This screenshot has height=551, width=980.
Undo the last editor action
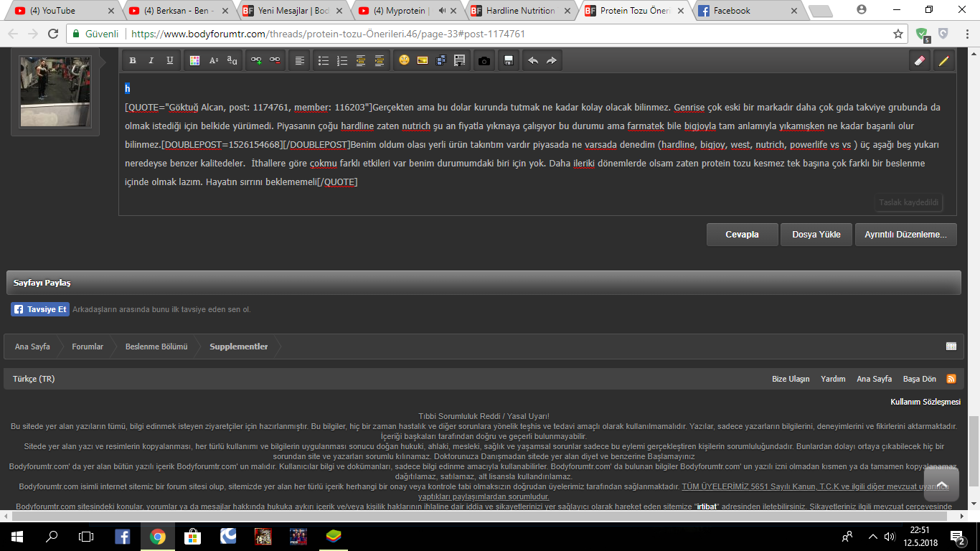coord(533,61)
